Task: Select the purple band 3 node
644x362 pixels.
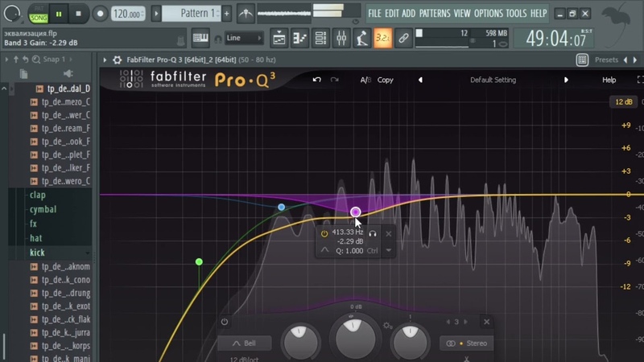Action: 356,212
